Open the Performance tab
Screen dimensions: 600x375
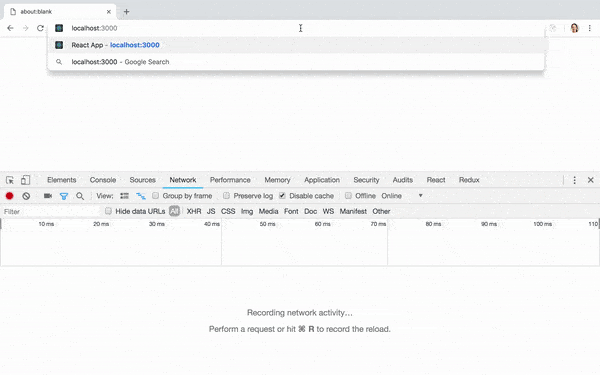[230, 180]
